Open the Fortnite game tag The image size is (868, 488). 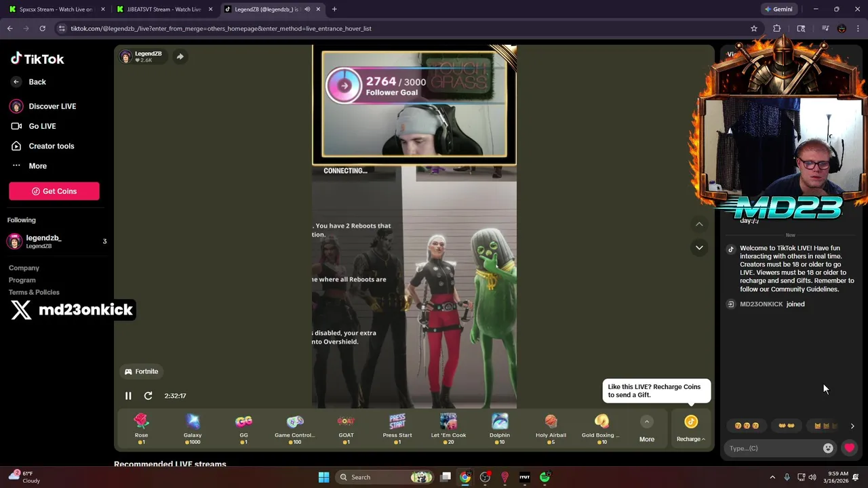point(141,371)
